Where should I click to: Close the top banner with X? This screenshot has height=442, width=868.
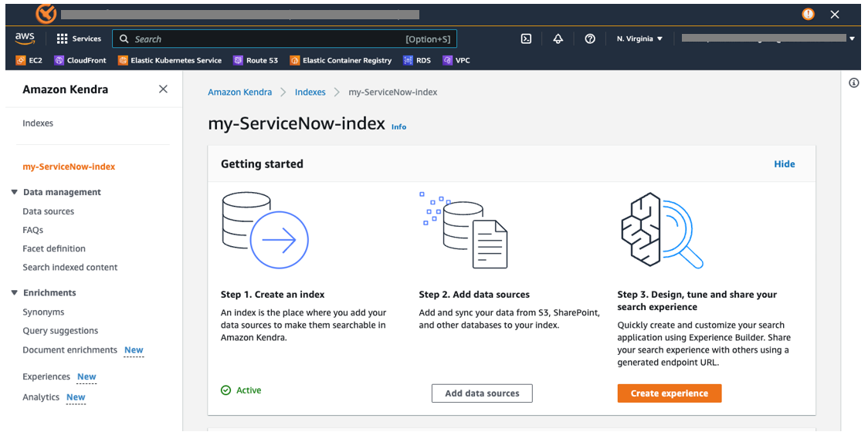click(x=835, y=15)
